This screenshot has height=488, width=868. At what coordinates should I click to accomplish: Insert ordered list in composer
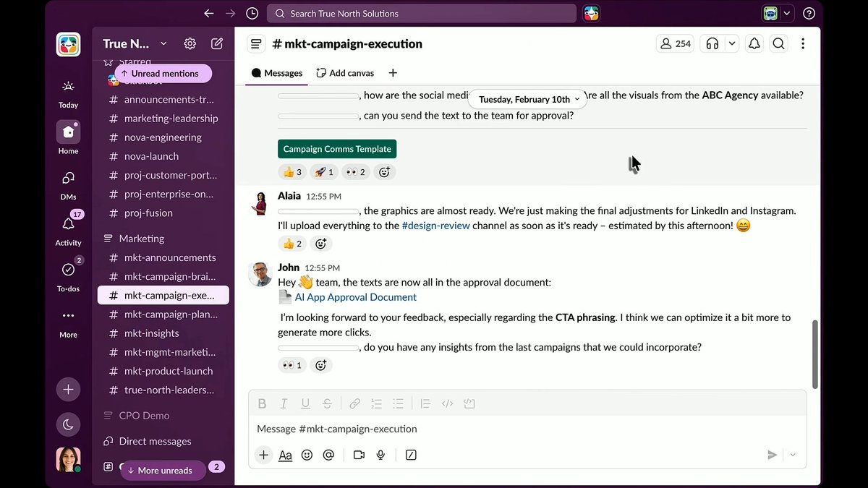tap(376, 404)
